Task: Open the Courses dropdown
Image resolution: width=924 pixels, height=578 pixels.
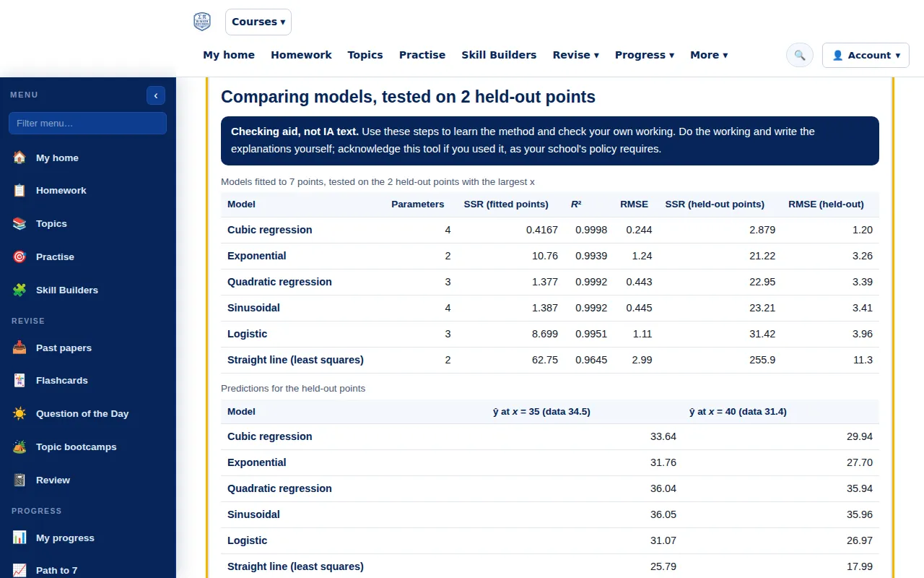Action: pos(258,22)
